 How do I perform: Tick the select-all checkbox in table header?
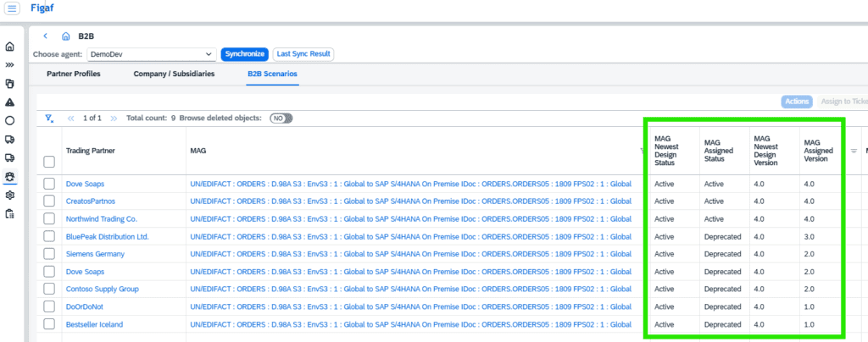click(49, 162)
